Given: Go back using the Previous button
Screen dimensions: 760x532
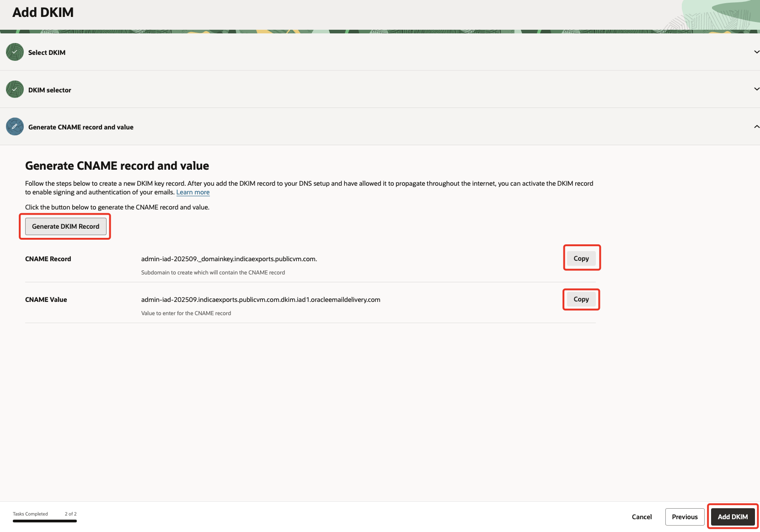Looking at the screenshot, I should point(685,516).
